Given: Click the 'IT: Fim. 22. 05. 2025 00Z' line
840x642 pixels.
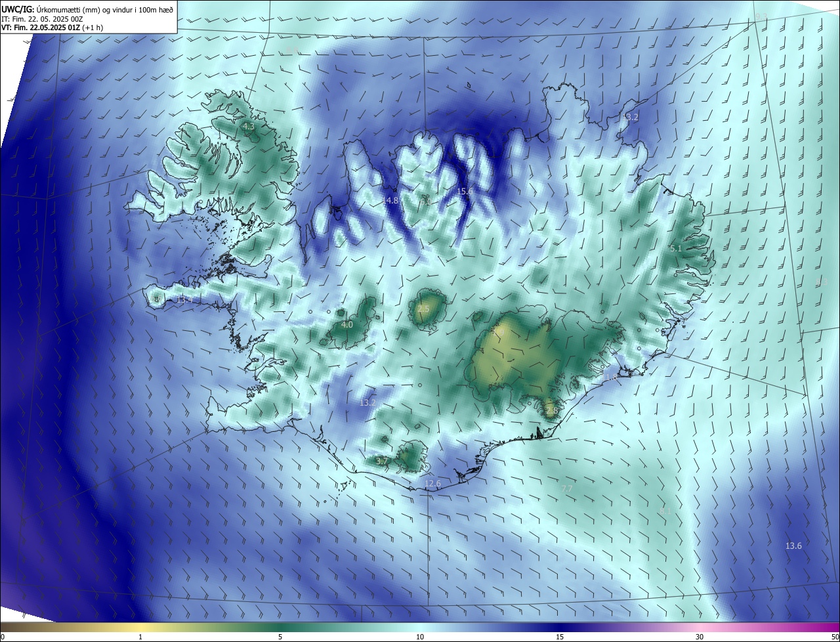Looking at the screenshot, I should click(x=42, y=19).
